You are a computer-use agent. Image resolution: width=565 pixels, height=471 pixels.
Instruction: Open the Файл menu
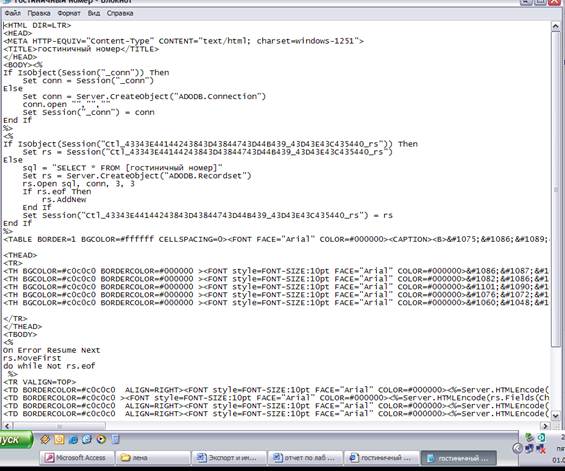[x=13, y=13]
